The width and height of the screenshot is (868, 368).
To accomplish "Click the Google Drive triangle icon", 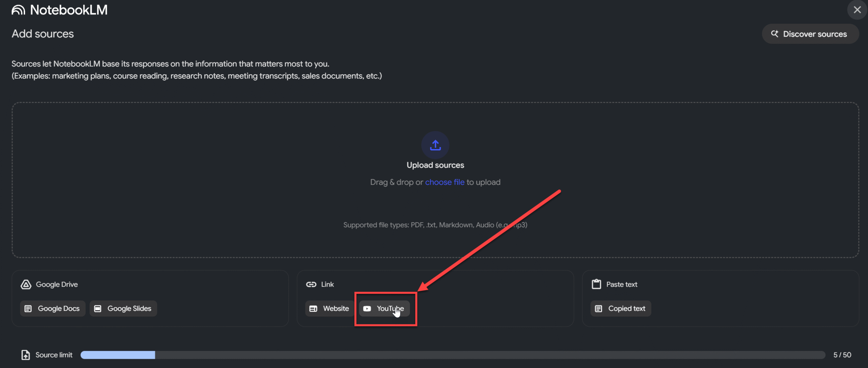I will coord(26,284).
